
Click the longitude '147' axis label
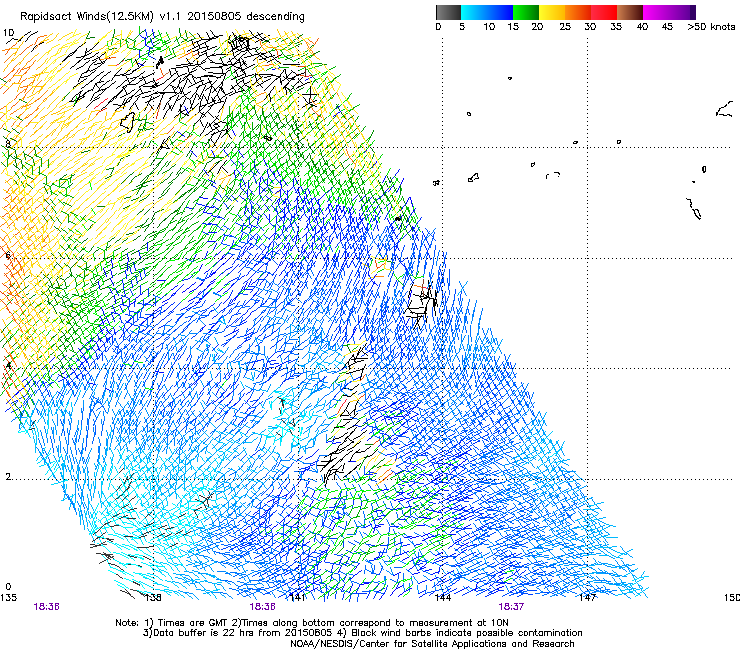(587, 598)
